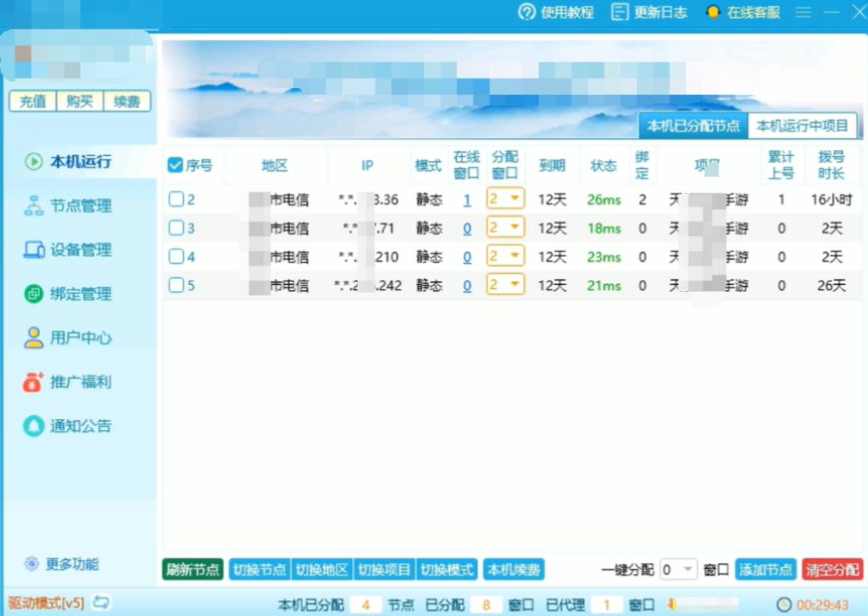Image resolution: width=868 pixels, height=616 pixels.
Task: Click the 切换项目 button
Action: pyautogui.click(x=384, y=569)
